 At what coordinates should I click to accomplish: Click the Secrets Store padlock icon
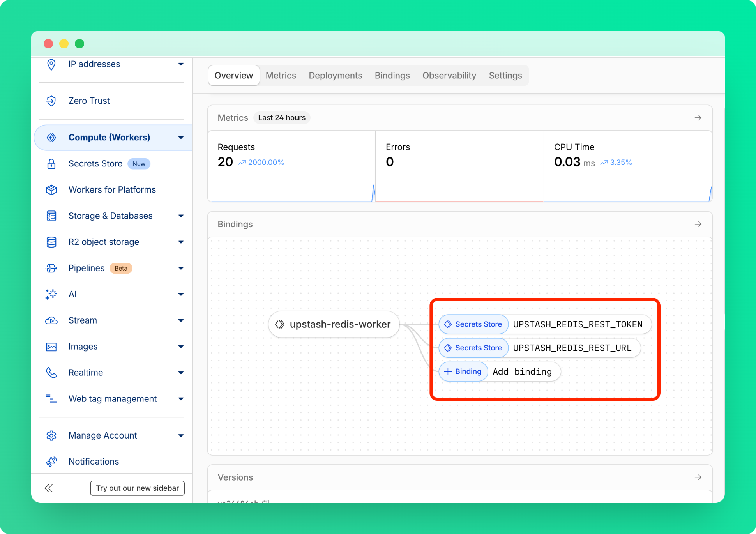(51, 164)
